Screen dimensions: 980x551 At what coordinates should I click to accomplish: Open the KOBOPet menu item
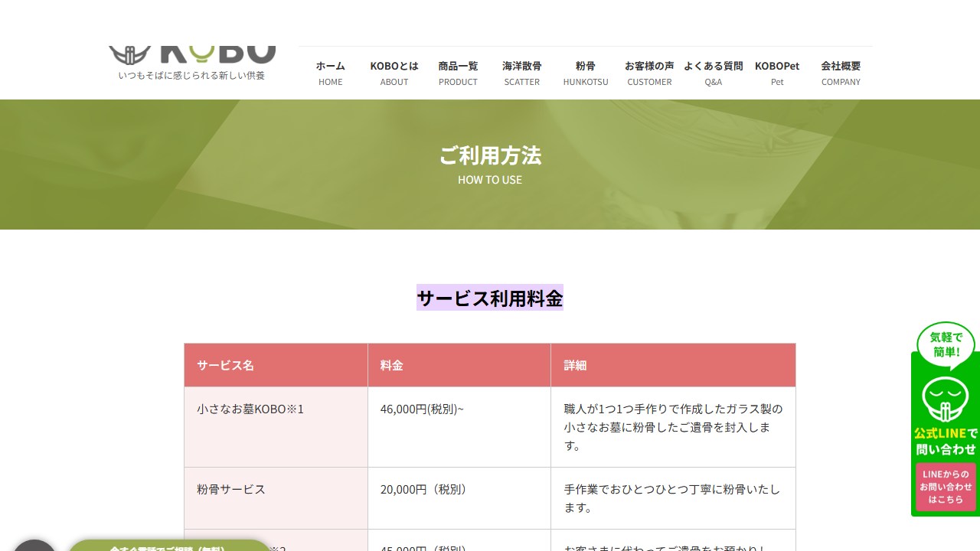[777, 73]
